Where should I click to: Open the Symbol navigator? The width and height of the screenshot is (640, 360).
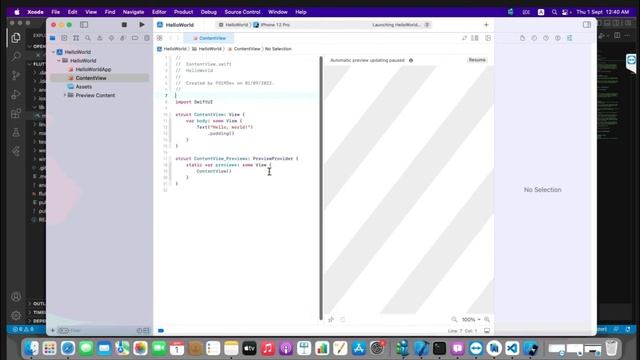[76, 38]
